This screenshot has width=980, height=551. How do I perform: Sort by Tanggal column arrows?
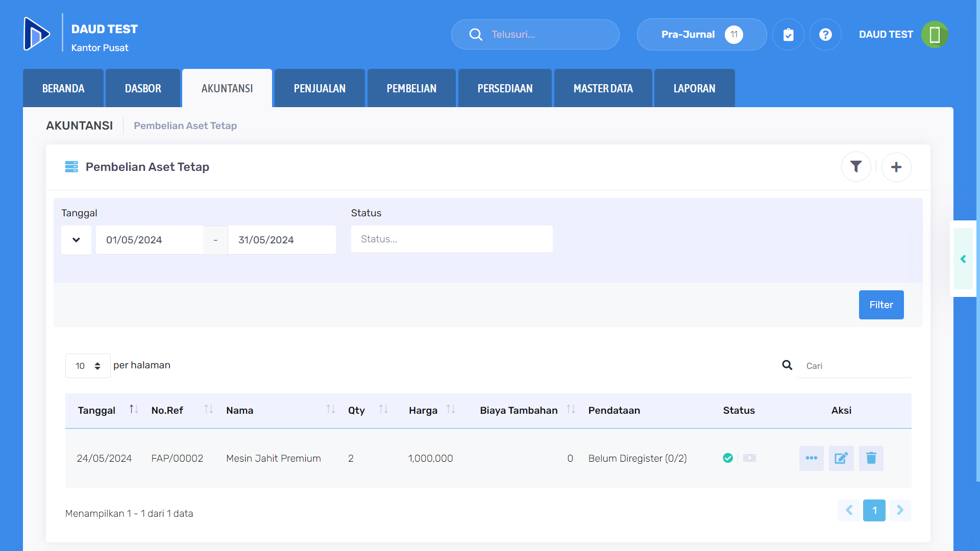point(133,409)
